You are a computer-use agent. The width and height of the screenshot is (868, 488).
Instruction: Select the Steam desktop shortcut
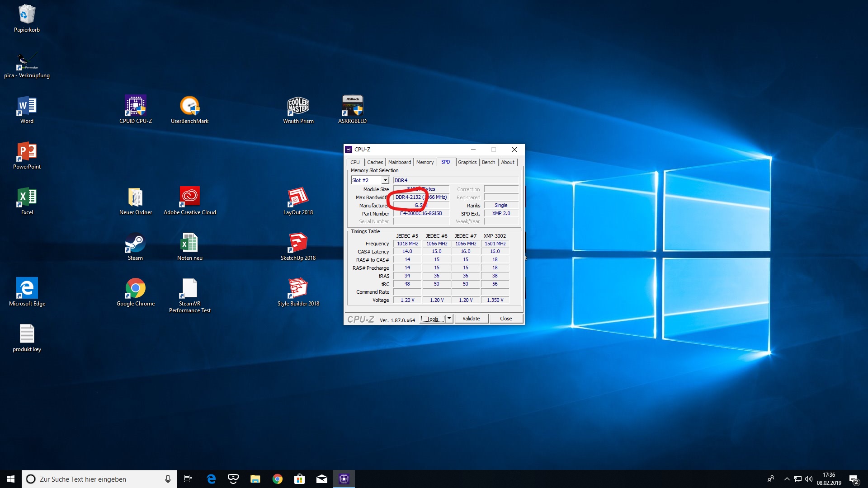135,247
